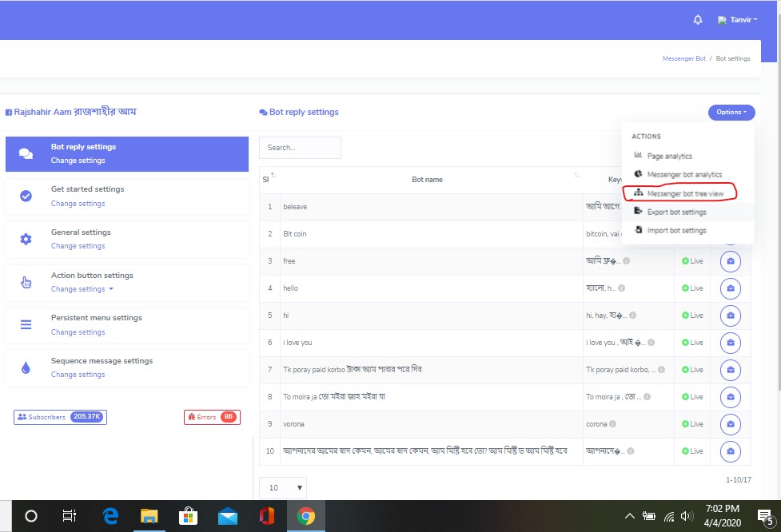781x532 pixels.
Task: Click the taskbar clock showing 7:02 PM
Action: point(722,515)
